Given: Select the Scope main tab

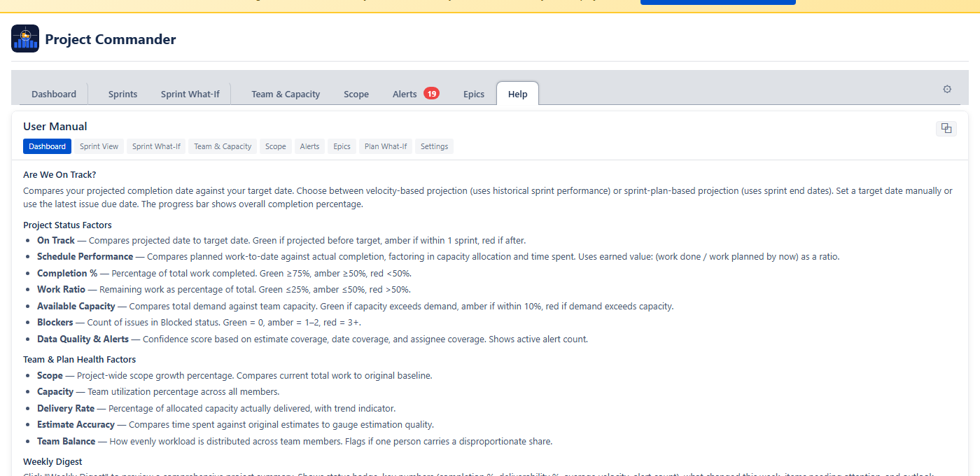Looking at the screenshot, I should tap(356, 94).
